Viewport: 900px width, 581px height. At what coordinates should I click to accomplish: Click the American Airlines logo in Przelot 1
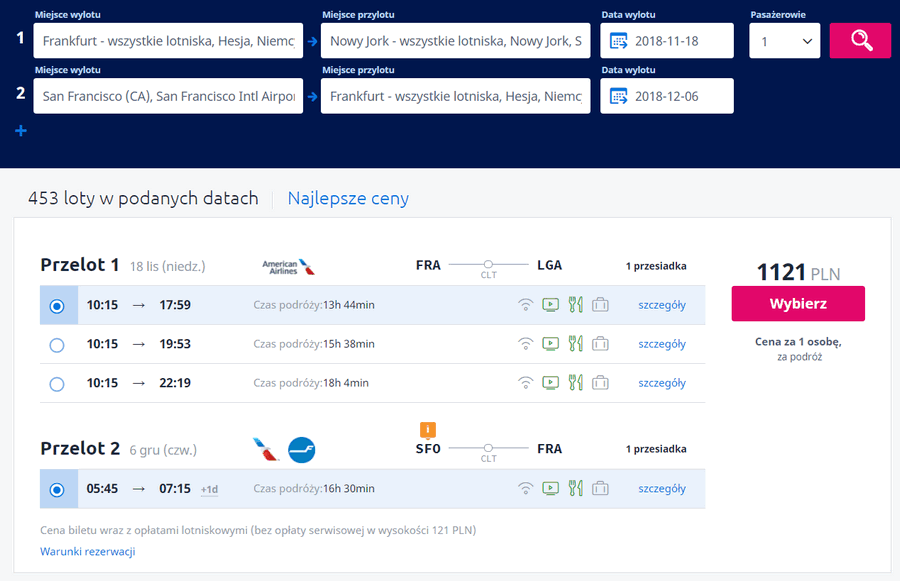click(x=289, y=267)
